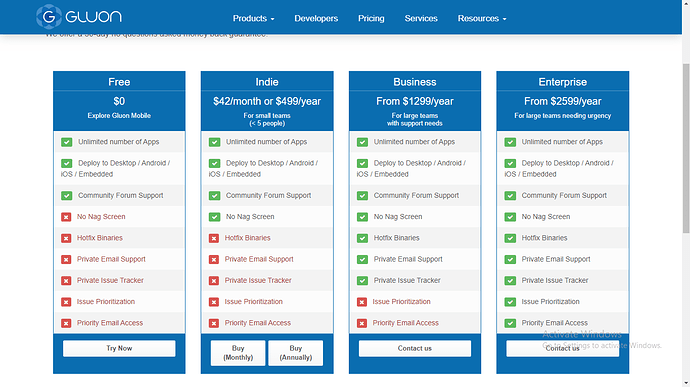Click the page vertical scrollbar thumb

coord(686,148)
